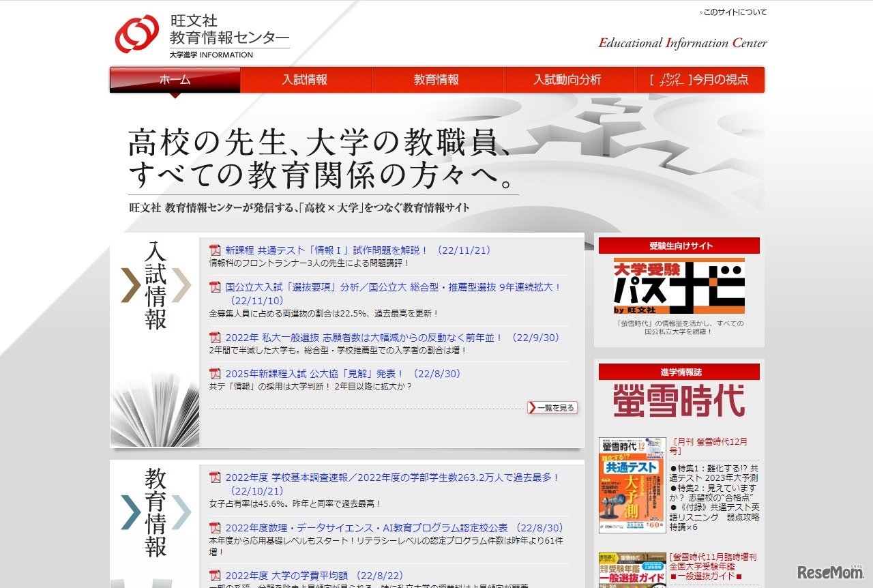Click text 特集1：難化する!? 共通テスト 2023年大予測
Image resolution: width=873 pixels, height=588 pixels.
tap(714, 473)
